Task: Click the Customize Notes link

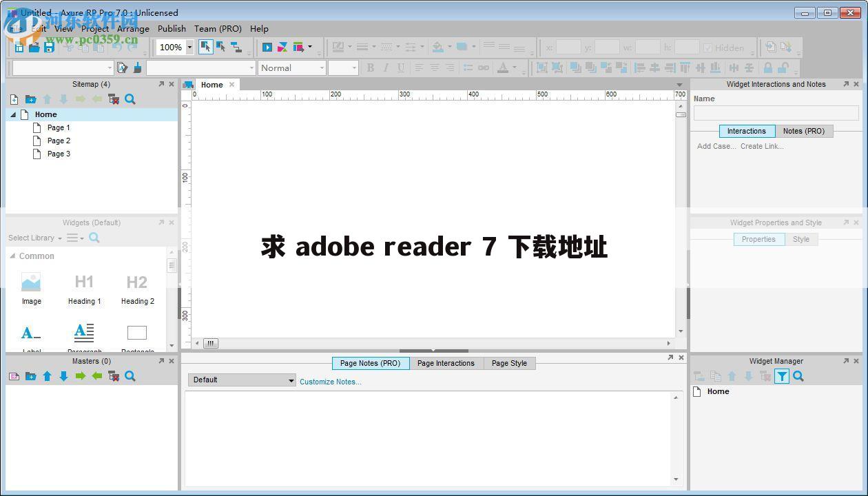Action: 331,382
